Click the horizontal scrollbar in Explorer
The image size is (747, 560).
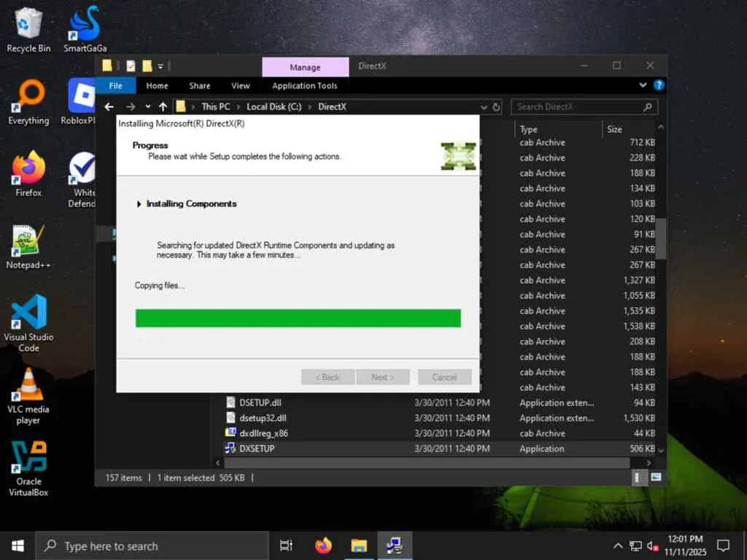click(x=427, y=462)
